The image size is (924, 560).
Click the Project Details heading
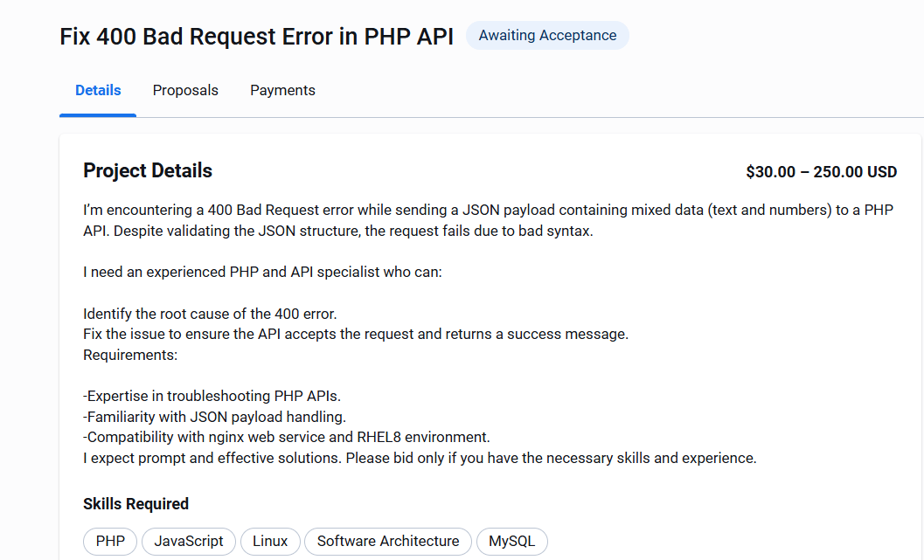(148, 171)
